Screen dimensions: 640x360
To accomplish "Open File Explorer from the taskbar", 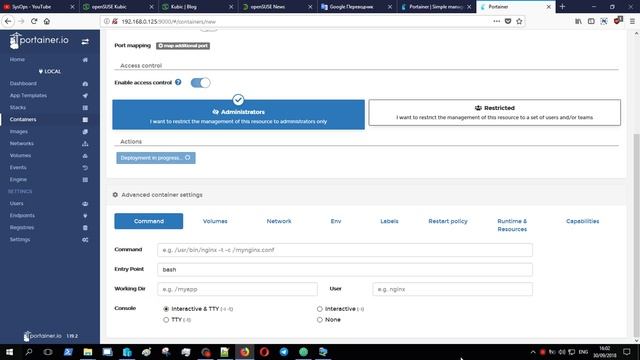I will click(88, 352).
